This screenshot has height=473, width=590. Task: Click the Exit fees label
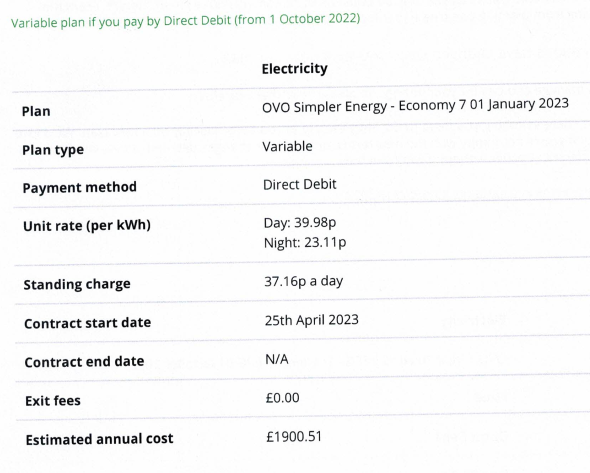(53, 401)
